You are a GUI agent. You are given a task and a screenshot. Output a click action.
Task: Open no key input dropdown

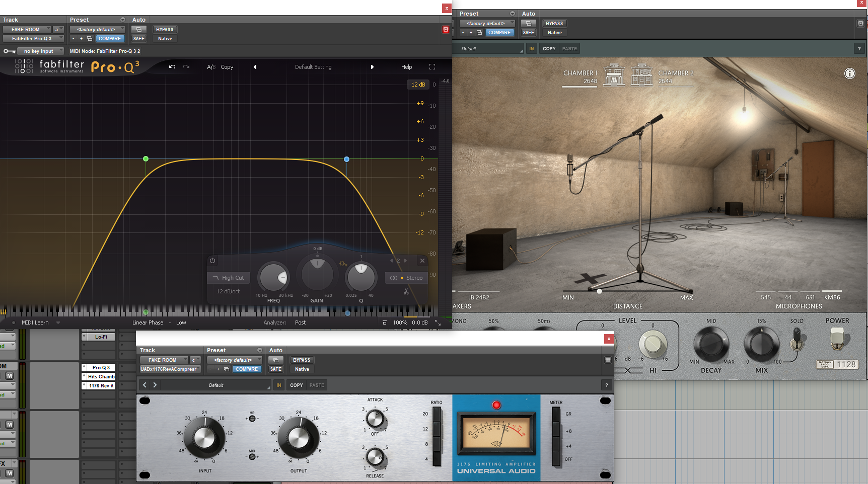(40, 51)
